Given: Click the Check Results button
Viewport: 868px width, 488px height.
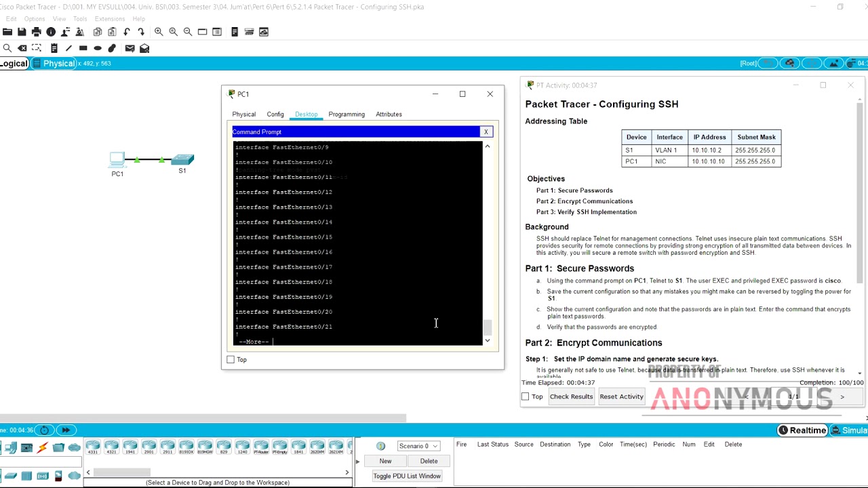Looking at the screenshot, I should 571,396.
